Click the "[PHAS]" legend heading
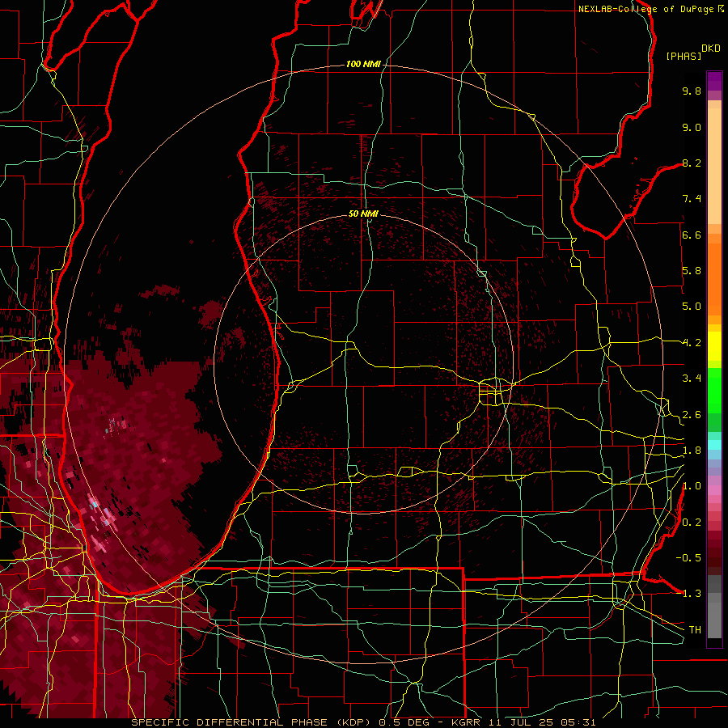The width and height of the screenshot is (728, 728). click(684, 56)
